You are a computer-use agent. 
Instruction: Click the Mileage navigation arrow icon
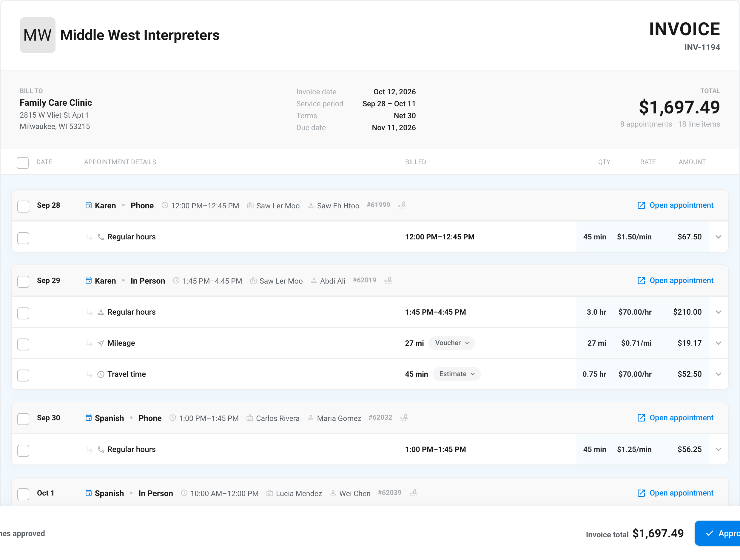(x=101, y=343)
